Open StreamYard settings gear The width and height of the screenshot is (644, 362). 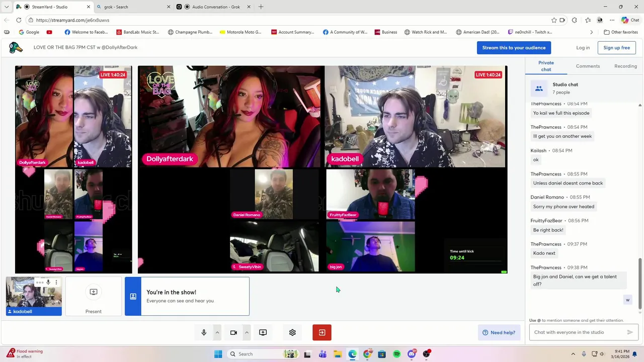point(292,332)
